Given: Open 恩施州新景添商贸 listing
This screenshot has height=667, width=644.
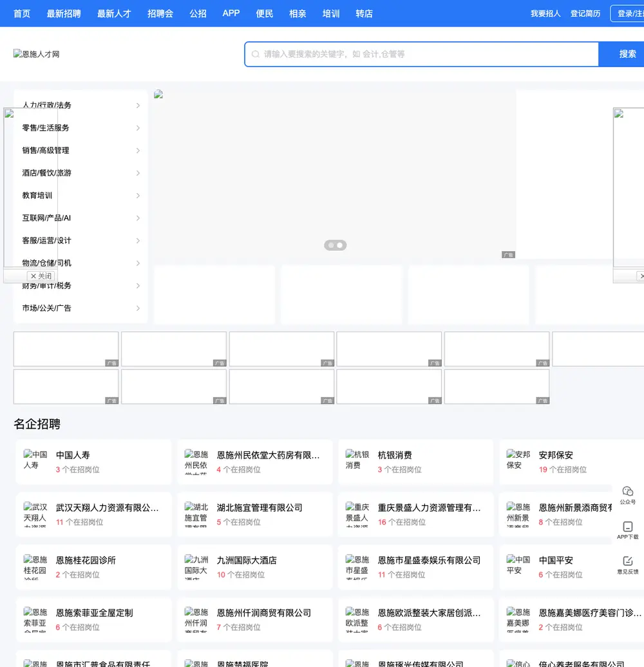Looking at the screenshot, I should 572,514.
